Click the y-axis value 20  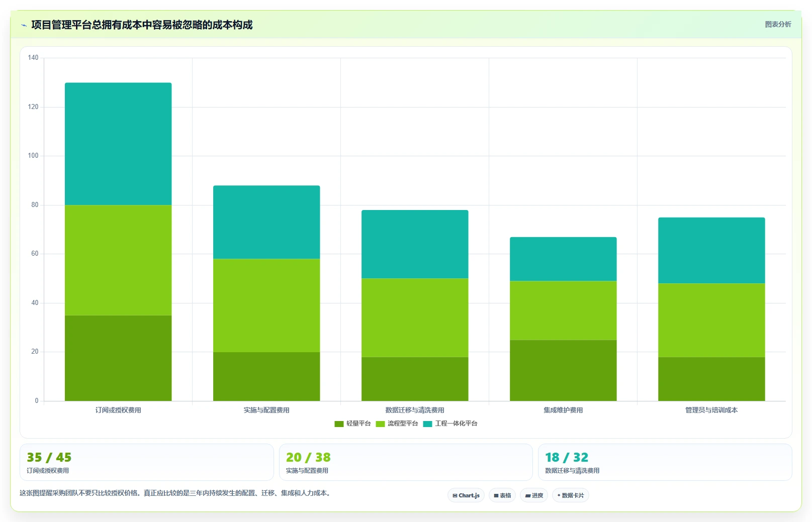[35, 352]
